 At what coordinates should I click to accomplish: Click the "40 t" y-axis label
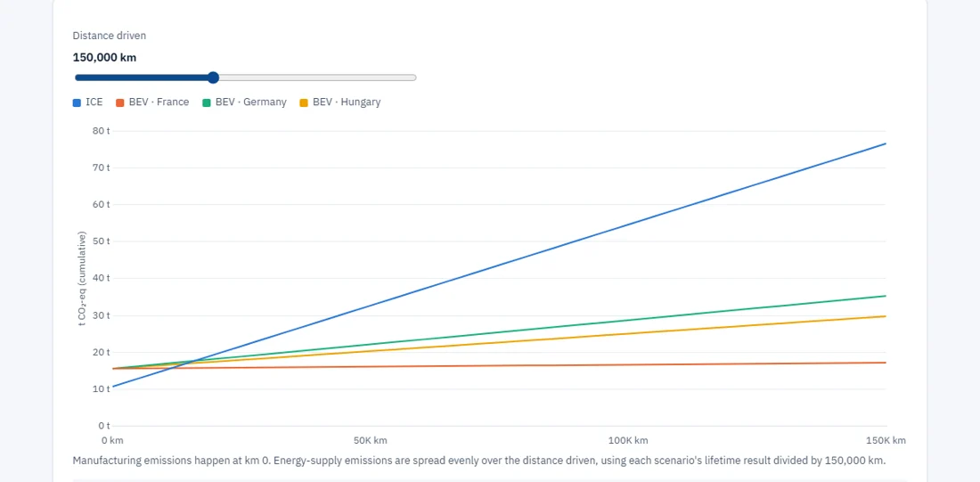[102, 278]
